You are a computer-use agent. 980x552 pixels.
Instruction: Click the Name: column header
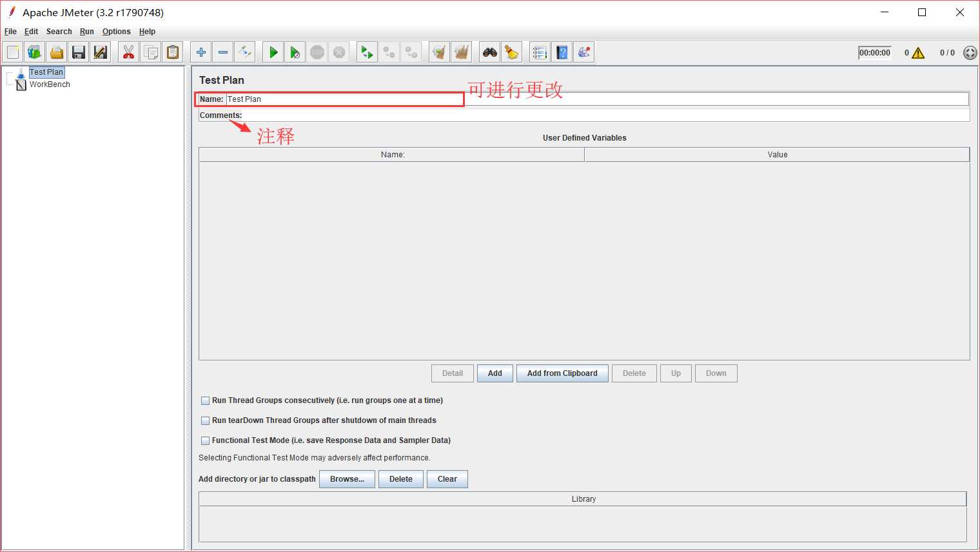(x=392, y=155)
